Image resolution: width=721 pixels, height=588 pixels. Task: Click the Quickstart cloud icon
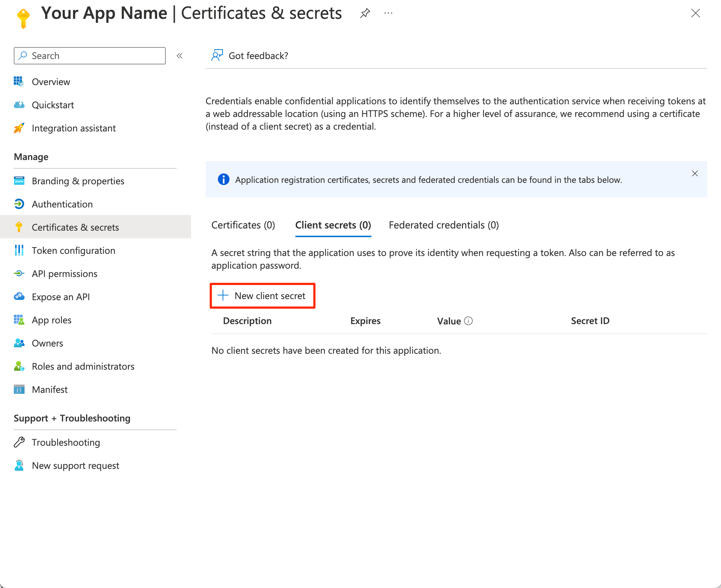pyautogui.click(x=19, y=105)
